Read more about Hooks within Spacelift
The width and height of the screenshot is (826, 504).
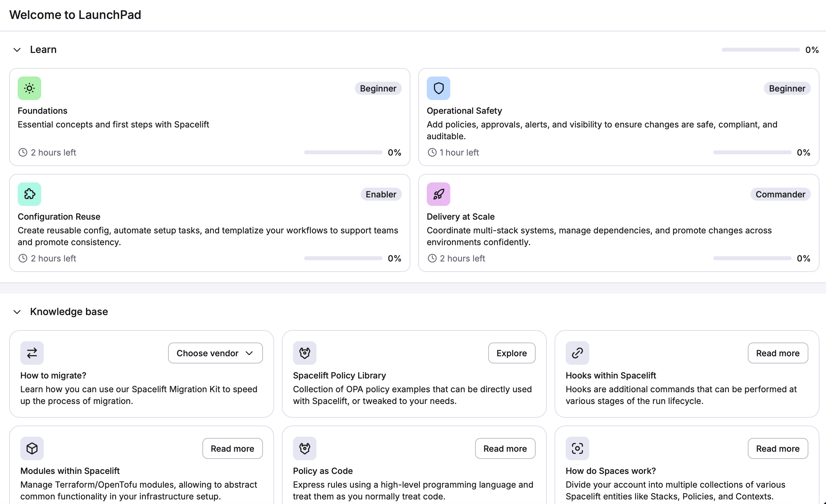778,353
